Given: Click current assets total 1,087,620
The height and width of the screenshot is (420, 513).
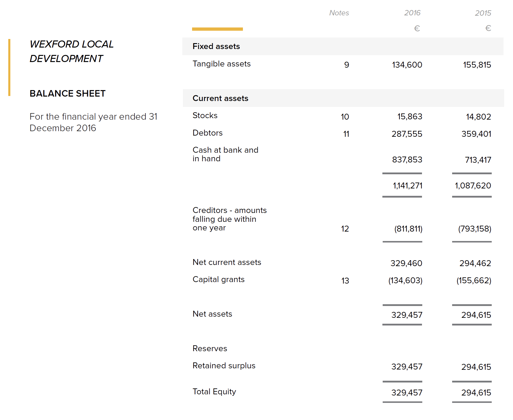Looking at the screenshot, I should [x=473, y=186].
